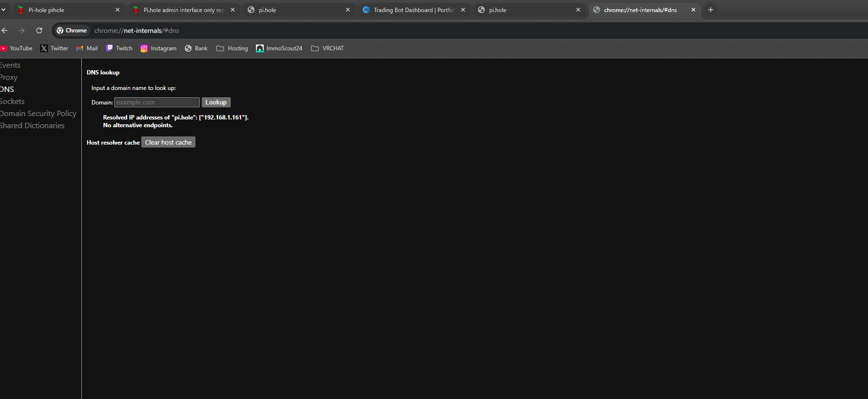Open the ImmoScout24 bookmark
This screenshot has height=399, width=868.
(x=279, y=48)
